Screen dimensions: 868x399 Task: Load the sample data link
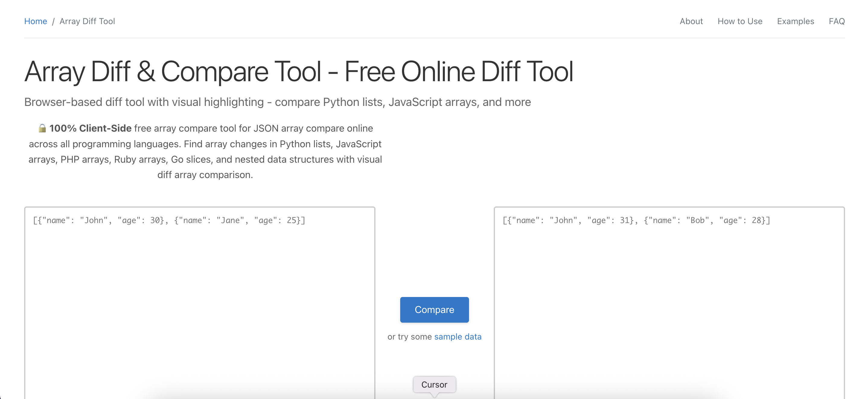(458, 336)
